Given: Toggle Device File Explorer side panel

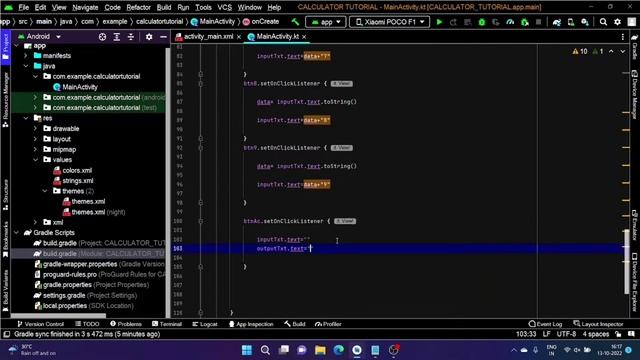Looking at the screenshot, I should pyautogui.click(x=635, y=282).
